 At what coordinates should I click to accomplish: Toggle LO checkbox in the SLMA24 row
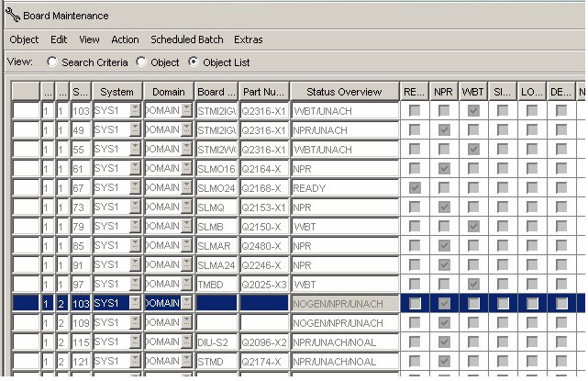pos(532,264)
